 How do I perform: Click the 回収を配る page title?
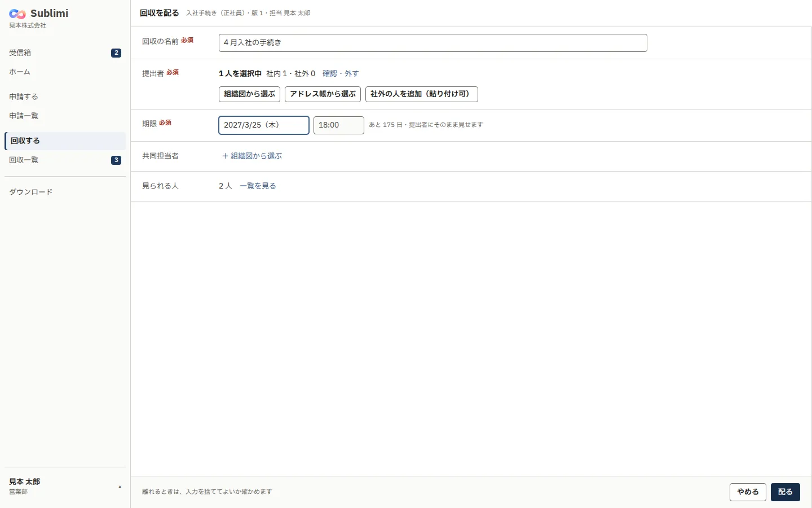(x=160, y=13)
